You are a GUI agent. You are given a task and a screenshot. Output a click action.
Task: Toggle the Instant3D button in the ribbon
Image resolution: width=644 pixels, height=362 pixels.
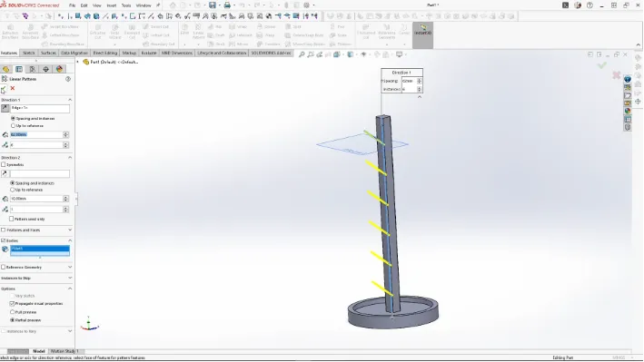point(422,34)
